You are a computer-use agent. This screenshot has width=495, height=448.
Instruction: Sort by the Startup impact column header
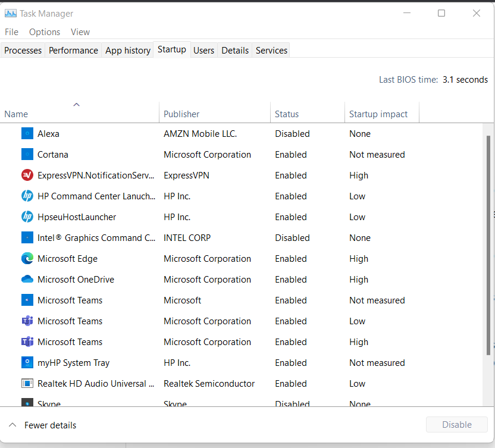click(378, 114)
